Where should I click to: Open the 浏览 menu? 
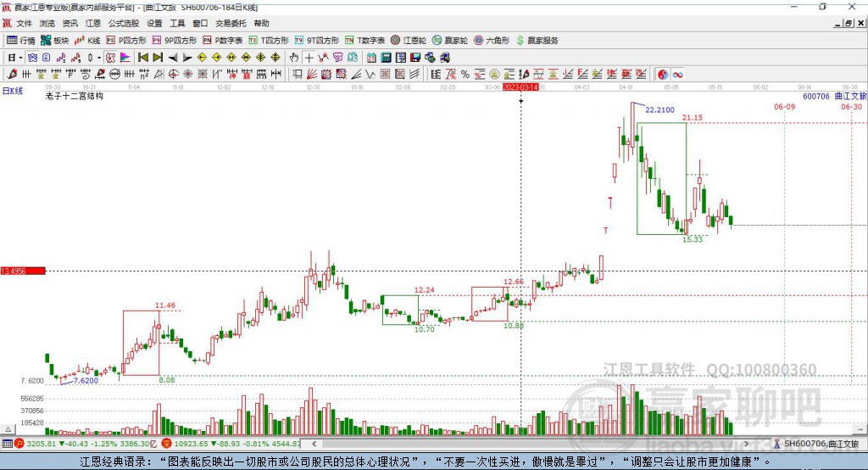tap(47, 23)
